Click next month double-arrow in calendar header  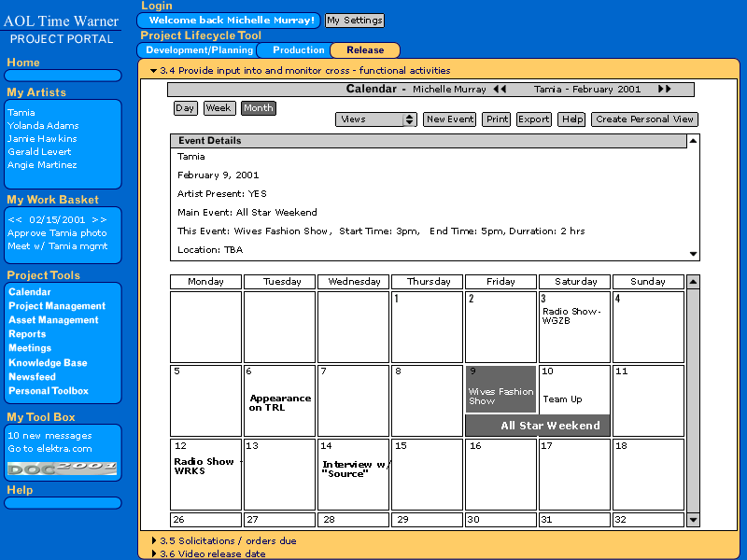coord(665,90)
